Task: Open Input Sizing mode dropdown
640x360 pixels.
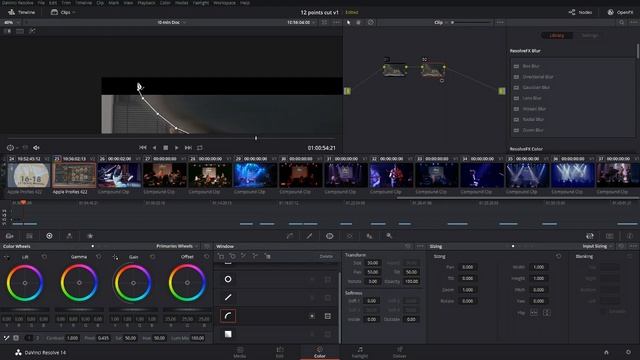Action: click(598, 246)
